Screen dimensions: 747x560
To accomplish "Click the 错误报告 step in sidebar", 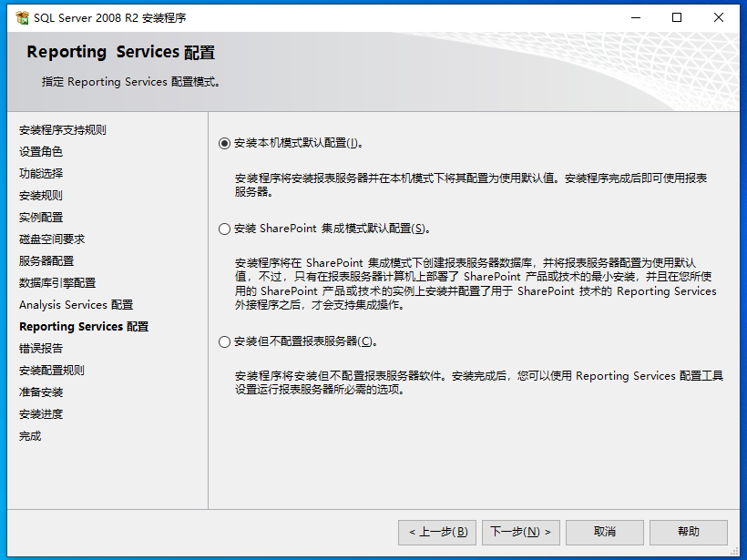I will pyautogui.click(x=41, y=349).
